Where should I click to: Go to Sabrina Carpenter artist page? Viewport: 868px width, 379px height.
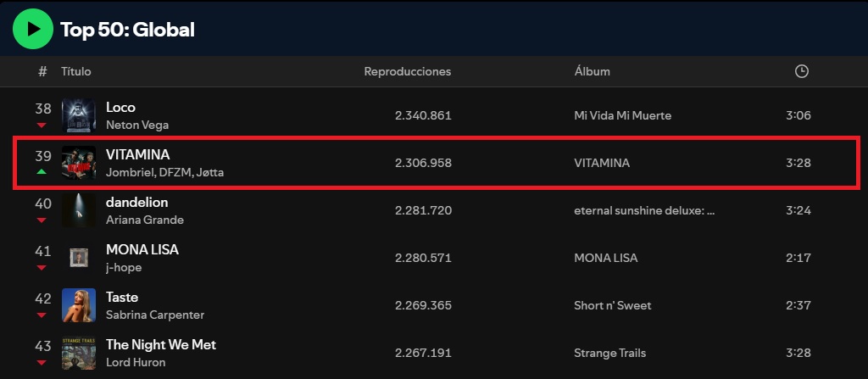[155, 315]
